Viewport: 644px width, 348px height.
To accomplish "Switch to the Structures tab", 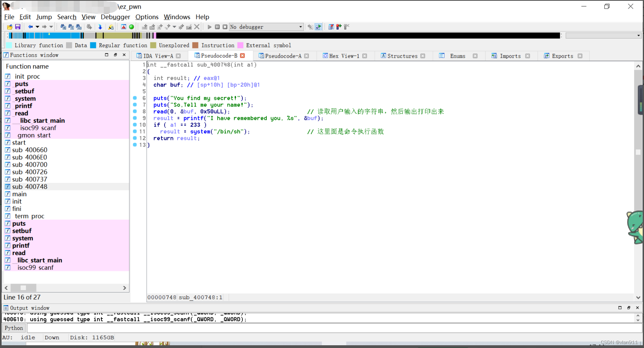I will (x=402, y=56).
